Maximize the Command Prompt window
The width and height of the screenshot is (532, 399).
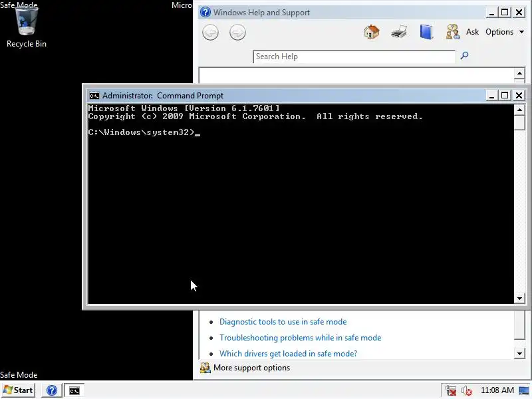tap(505, 95)
